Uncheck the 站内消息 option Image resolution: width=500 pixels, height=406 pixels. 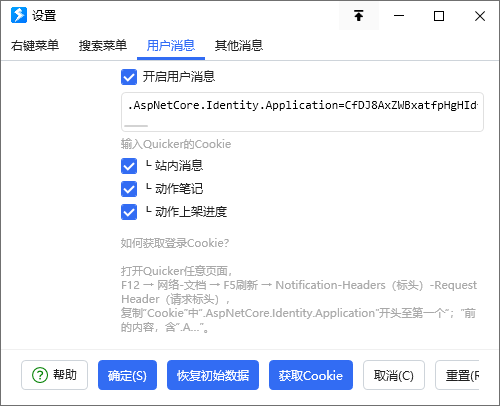129,166
